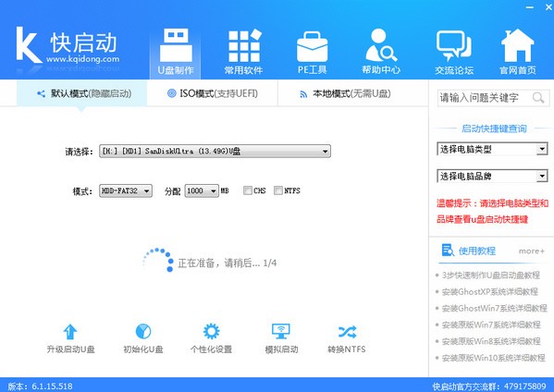The width and height of the screenshot is (554, 392).
Task: Switch to 本地模式(无需U盘) tab
Action: pos(345,94)
